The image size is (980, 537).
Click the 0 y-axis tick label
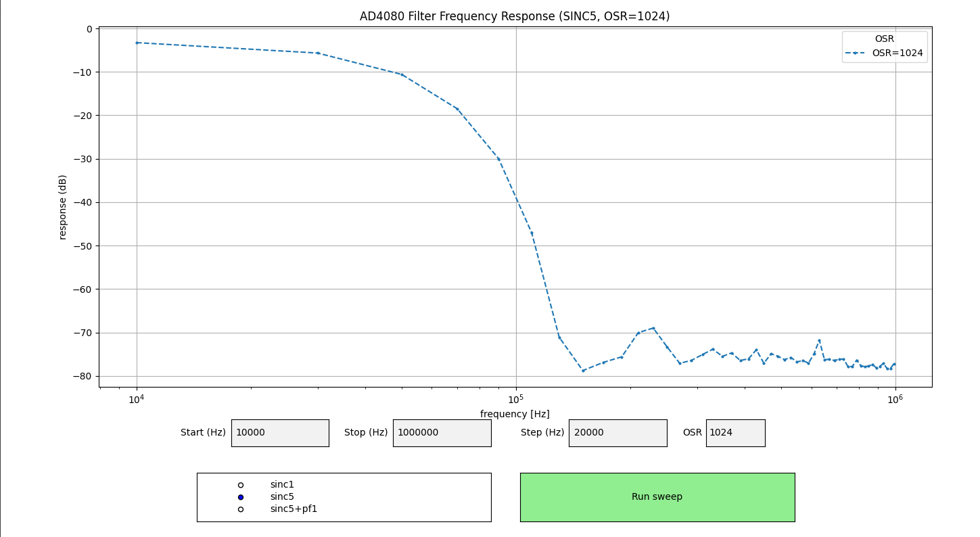89,29
